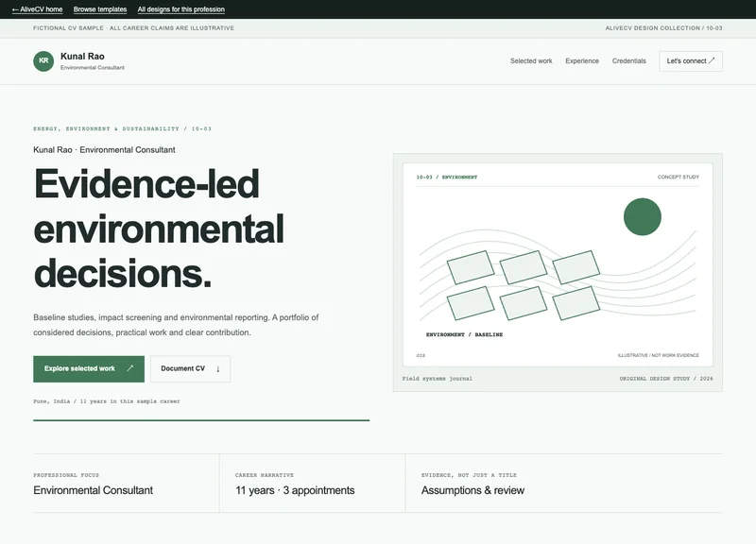Navigate to Credentials section
756x544 pixels.
click(x=628, y=61)
